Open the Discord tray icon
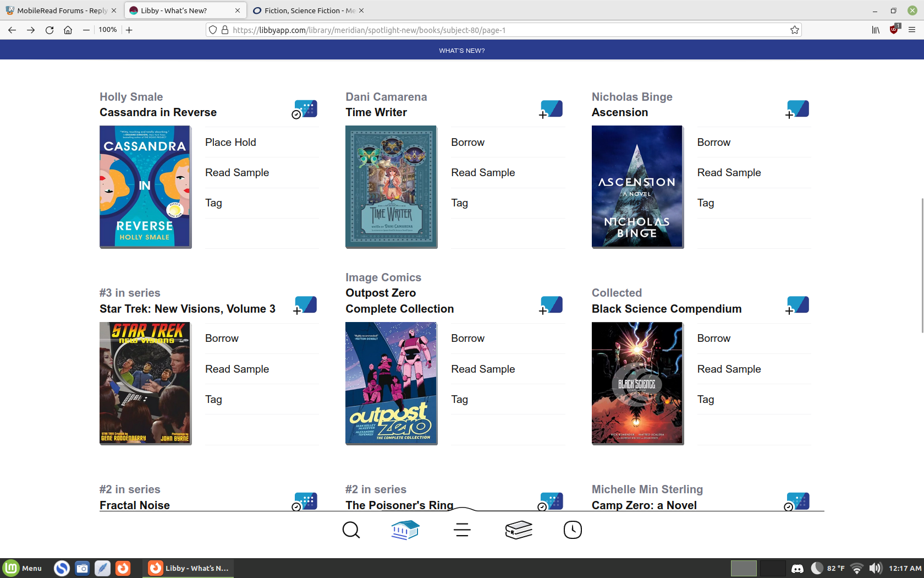The height and width of the screenshot is (578, 924). [x=797, y=568]
